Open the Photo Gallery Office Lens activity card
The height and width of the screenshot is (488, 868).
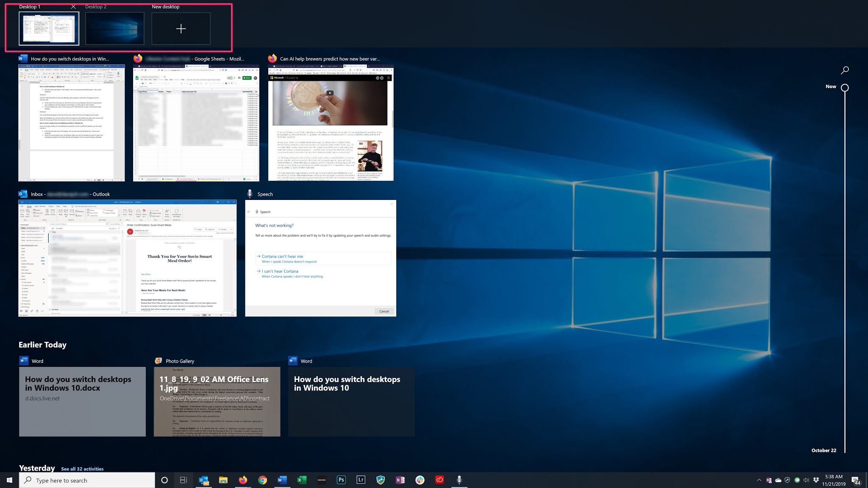pyautogui.click(x=217, y=401)
